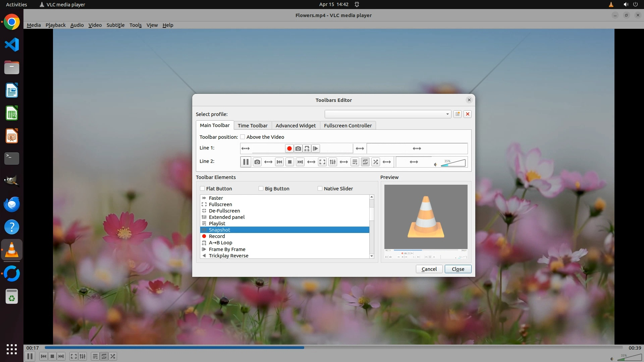Click the Loop/Repeat icon in Line 2
Image resolution: width=644 pixels, height=362 pixels.
[365, 162]
